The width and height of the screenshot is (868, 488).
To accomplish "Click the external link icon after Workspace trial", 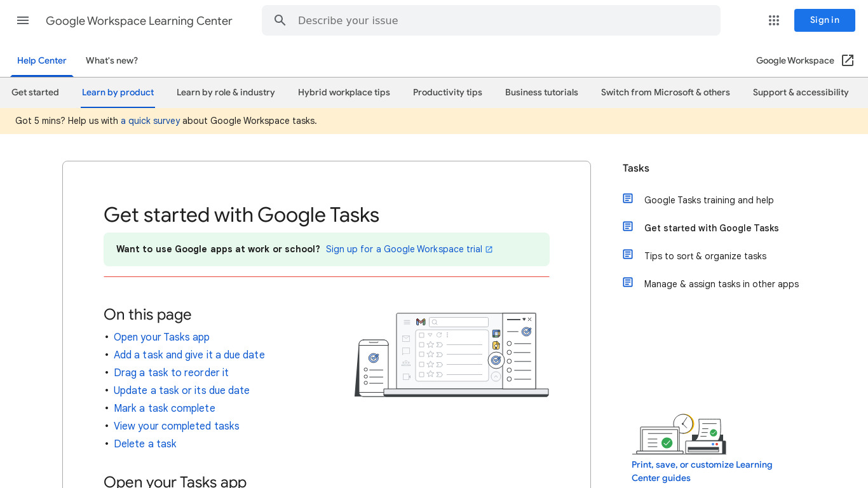I will pyautogui.click(x=489, y=249).
